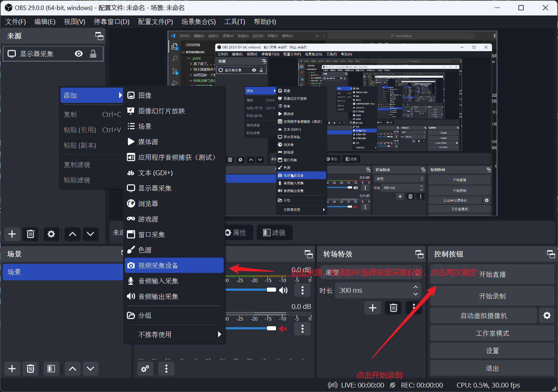Choose 视频采集设备 highlighted entry
The image size is (558, 392).
click(x=174, y=266)
